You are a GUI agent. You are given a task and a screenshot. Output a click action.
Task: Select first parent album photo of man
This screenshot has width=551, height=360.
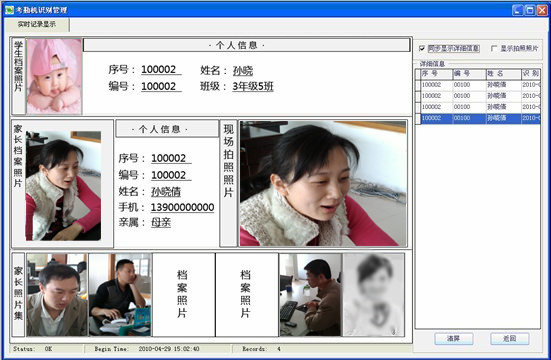click(x=57, y=295)
